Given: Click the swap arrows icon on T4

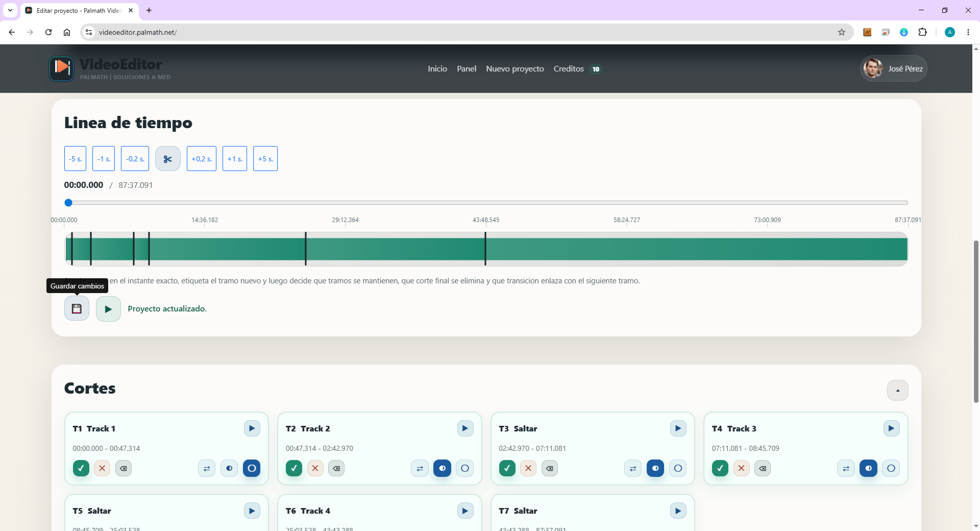Looking at the screenshot, I should pyautogui.click(x=846, y=468).
